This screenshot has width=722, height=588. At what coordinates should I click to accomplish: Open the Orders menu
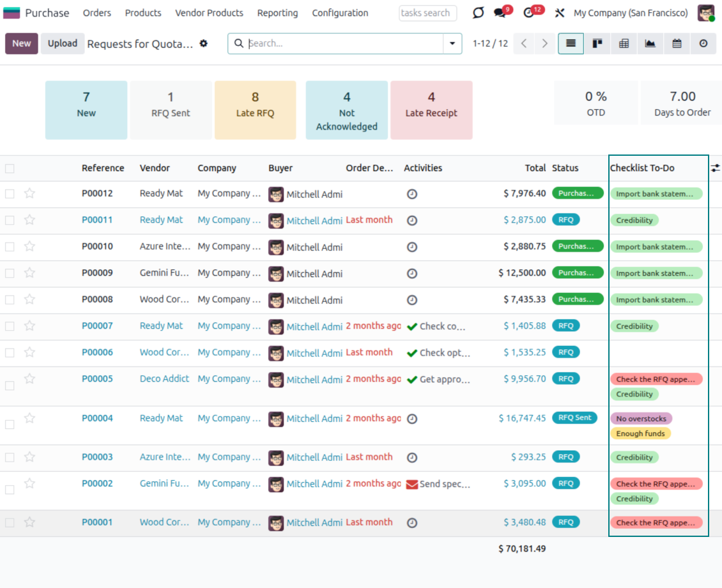pos(96,13)
